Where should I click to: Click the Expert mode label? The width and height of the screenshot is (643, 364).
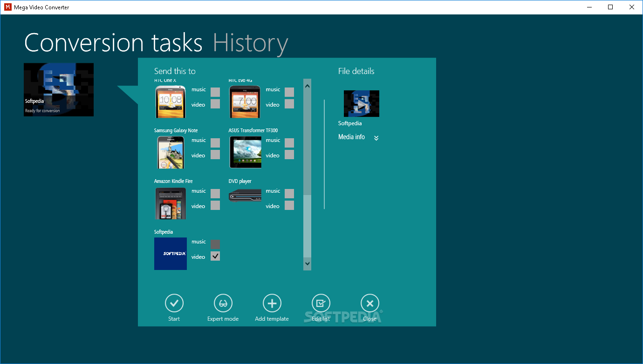tap(223, 319)
